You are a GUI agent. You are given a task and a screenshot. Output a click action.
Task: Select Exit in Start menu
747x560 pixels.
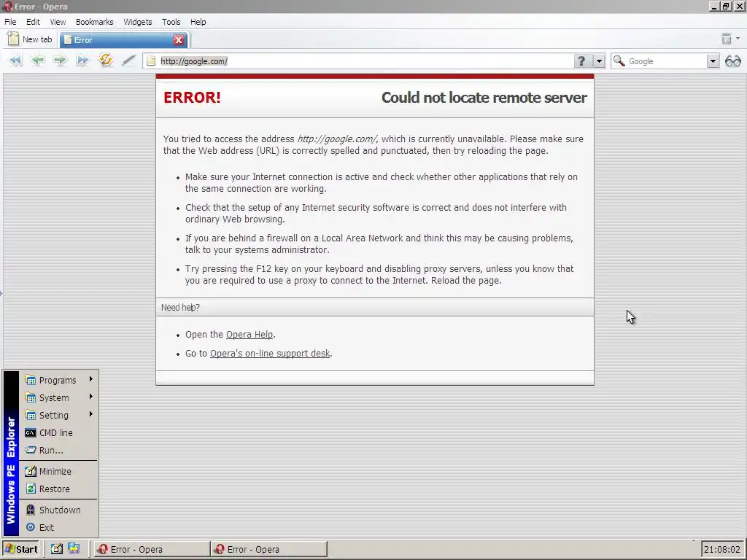pyautogui.click(x=59, y=528)
